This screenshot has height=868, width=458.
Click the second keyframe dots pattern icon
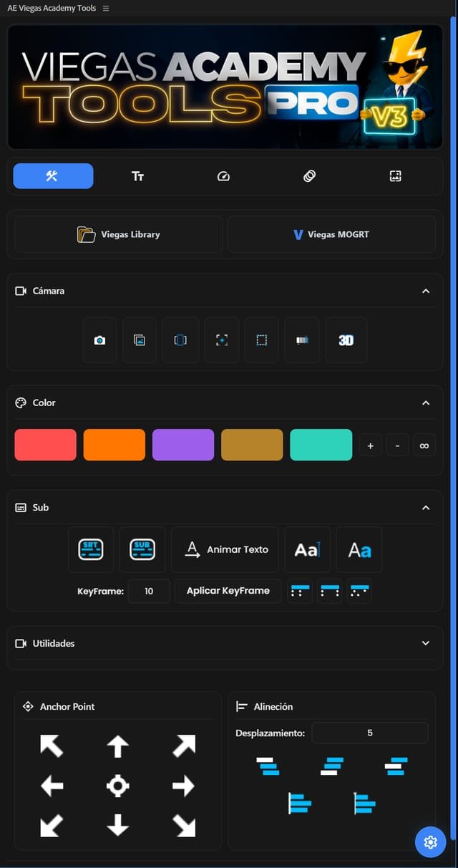click(x=330, y=591)
